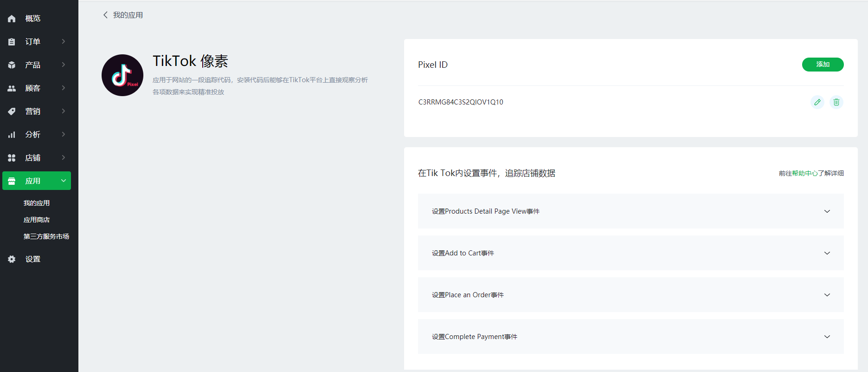This screenshot has width=868, height=372.
Task: Click the back arrow beside 我的应用
Action: (x=105, y=15)
